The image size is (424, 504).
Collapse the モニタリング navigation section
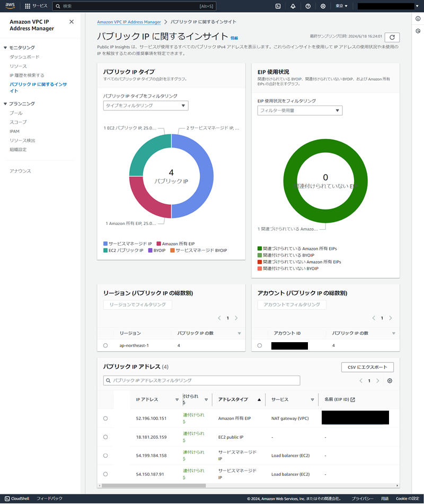click(x=5, y=48)
